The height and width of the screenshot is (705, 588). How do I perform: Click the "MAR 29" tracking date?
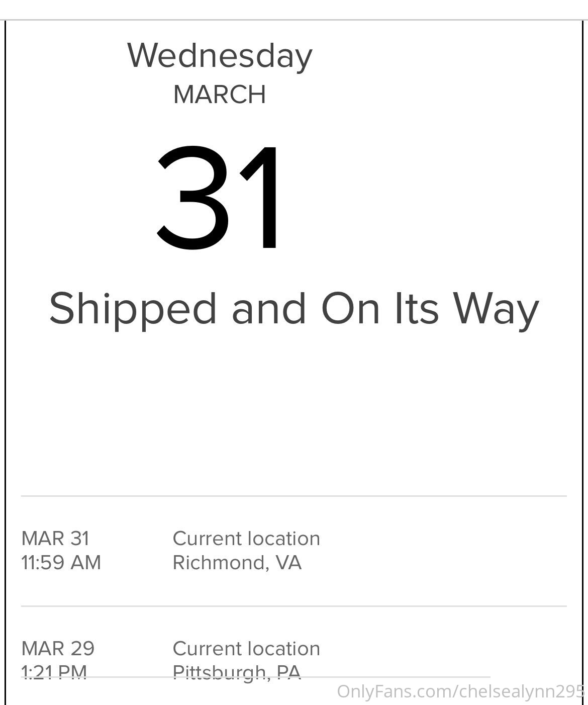pyautogui.click(x=58, y=649)
